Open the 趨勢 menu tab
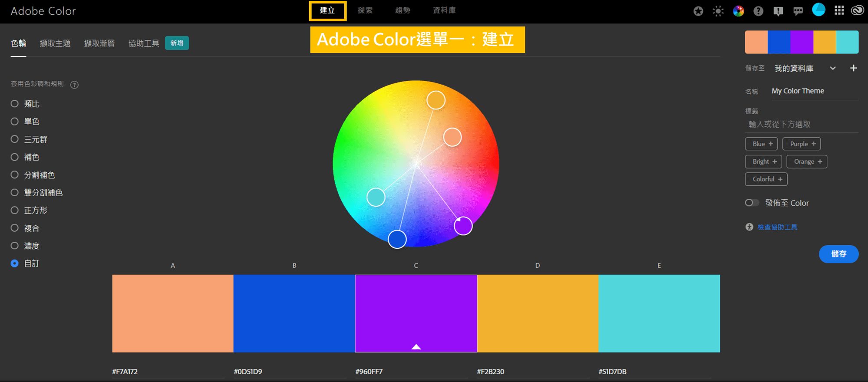868x382 pixels. tap(403, 10)
